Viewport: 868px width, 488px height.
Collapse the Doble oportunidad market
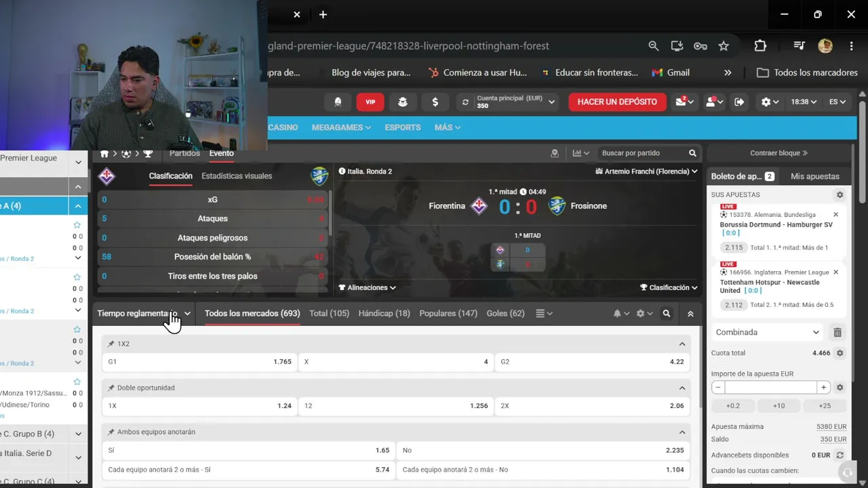(682, 388)
